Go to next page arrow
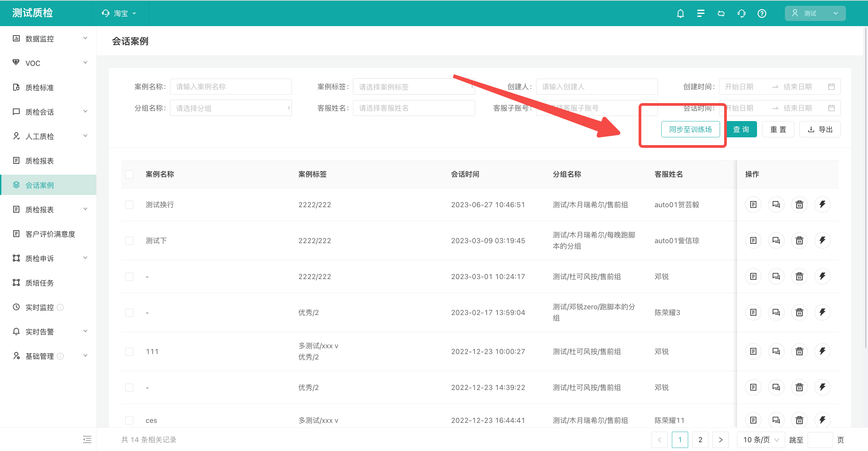Image resolution: width=868 pixels, height=451 pixels. (721, 440)
